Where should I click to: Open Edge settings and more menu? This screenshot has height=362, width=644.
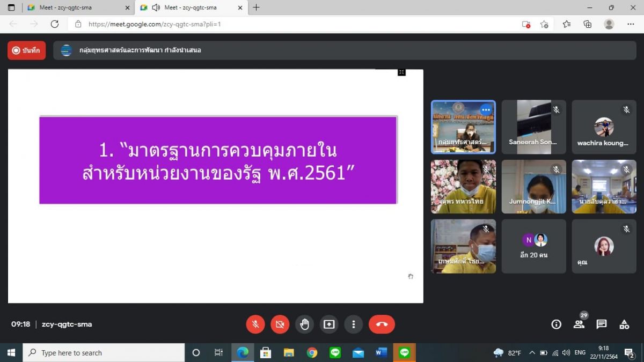click(631, 24)
